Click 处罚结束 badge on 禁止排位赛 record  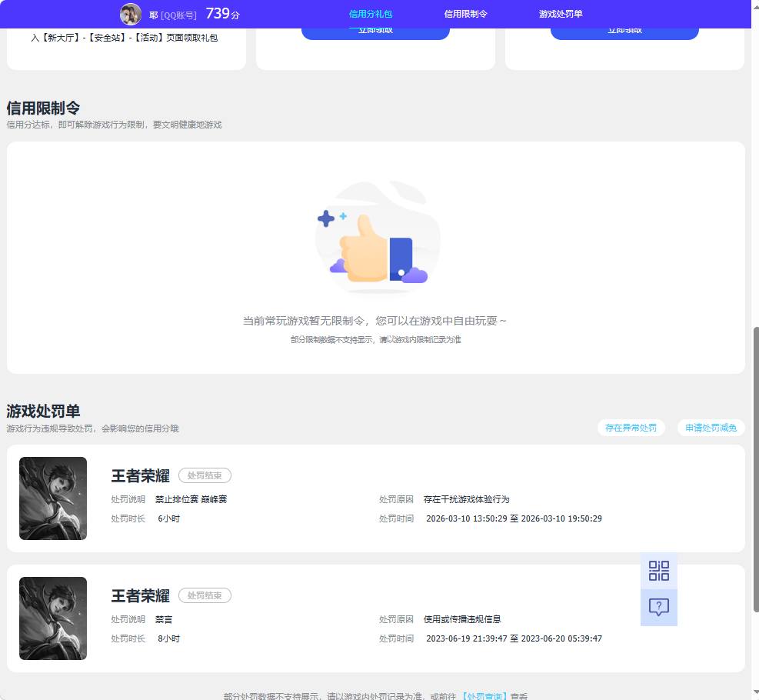pyautogui.click(x=205, y=475)
